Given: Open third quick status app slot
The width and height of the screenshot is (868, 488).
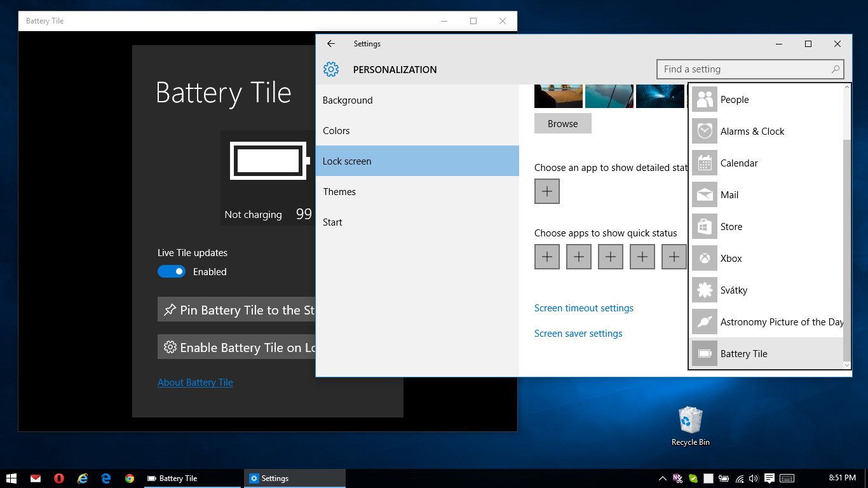Looking at the screenshot, I should click(x=611, y=257).
